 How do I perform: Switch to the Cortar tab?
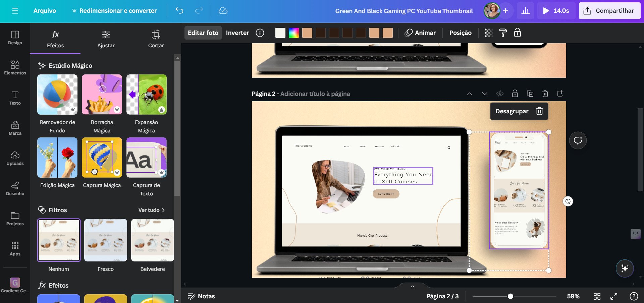tap(156, 39)
